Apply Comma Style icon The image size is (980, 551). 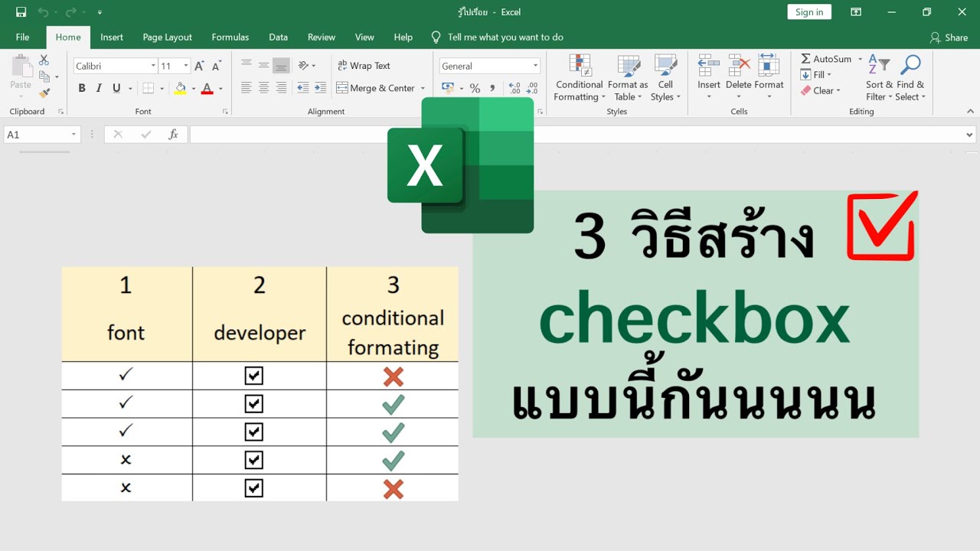tap(492, 88)
